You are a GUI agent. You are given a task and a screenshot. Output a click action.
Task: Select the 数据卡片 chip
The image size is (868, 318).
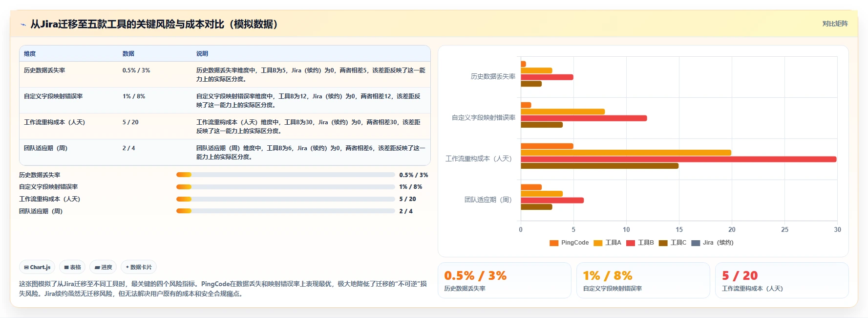click(139, 267)
